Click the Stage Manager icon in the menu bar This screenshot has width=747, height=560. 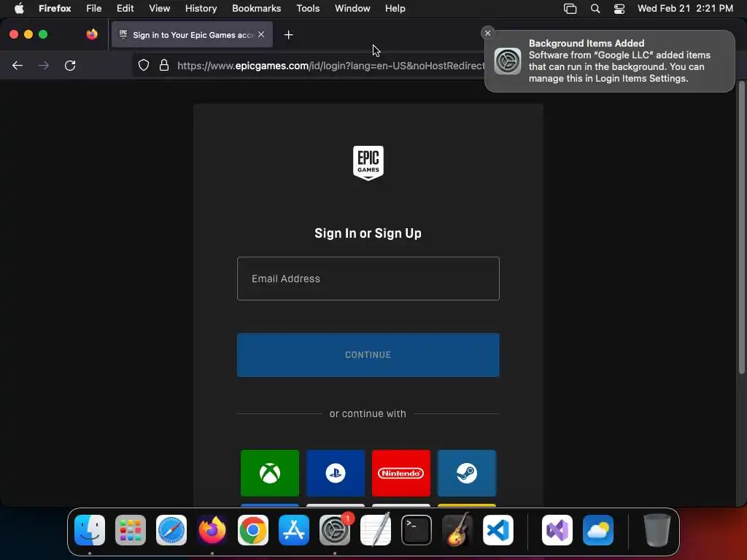pyautogui.click(x=570, y=9)
